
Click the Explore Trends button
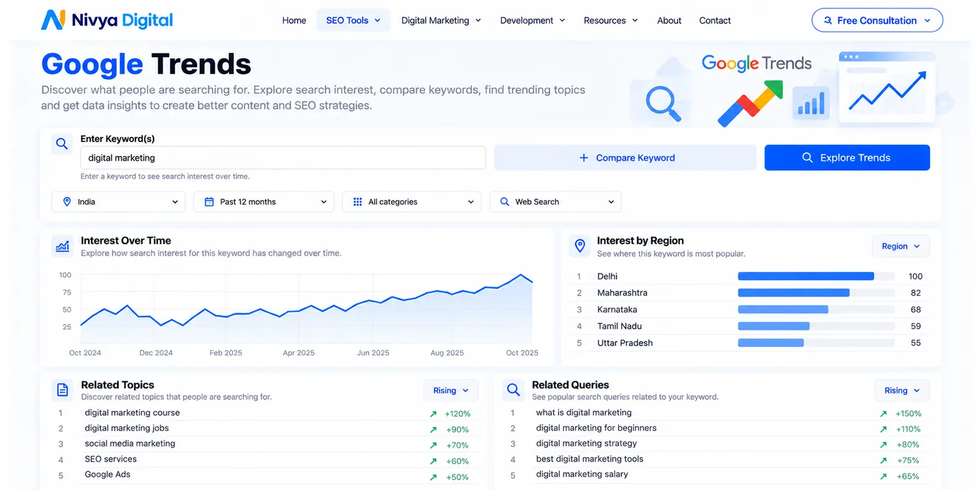(847, 157)
